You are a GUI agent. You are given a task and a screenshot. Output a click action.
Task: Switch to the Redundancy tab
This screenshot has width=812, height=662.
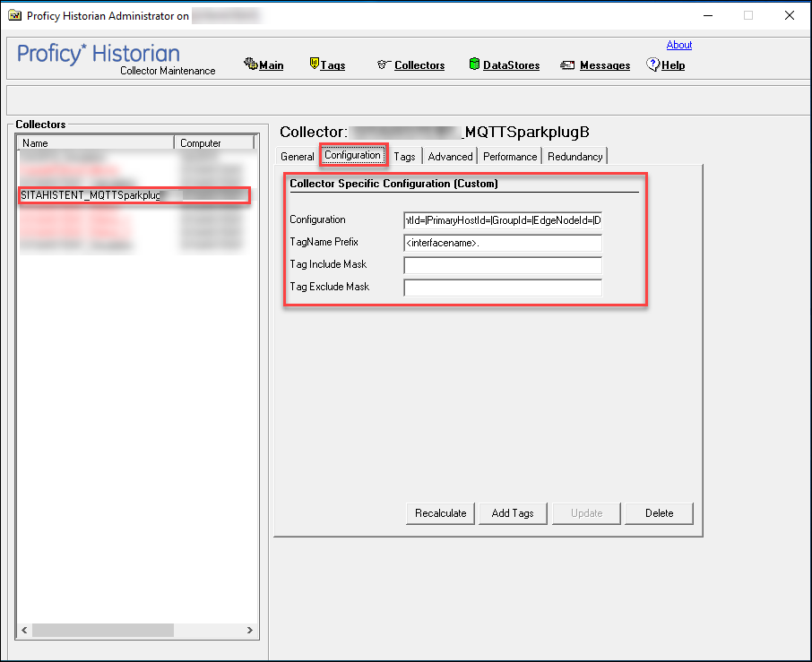[574, 156]
